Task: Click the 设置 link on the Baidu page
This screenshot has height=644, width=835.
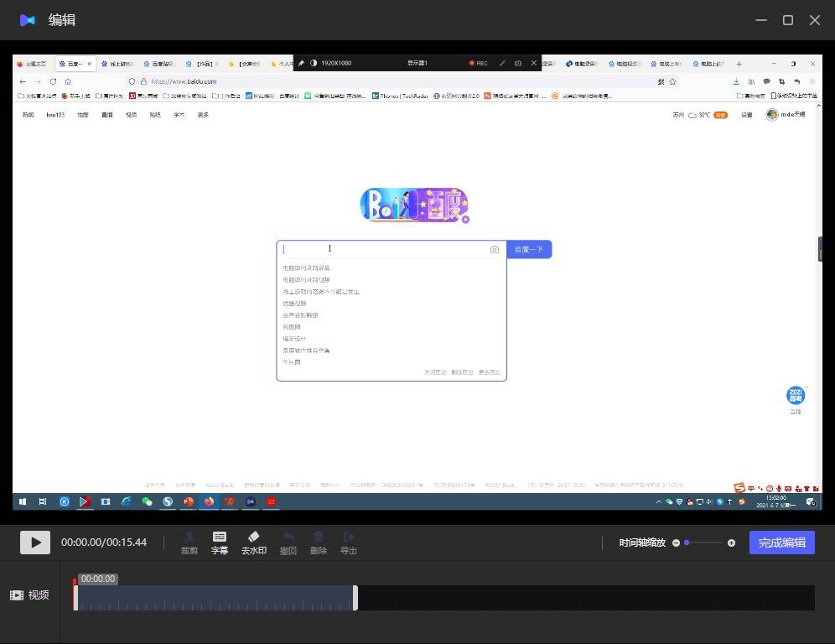Action: click(x=747, y=115)
